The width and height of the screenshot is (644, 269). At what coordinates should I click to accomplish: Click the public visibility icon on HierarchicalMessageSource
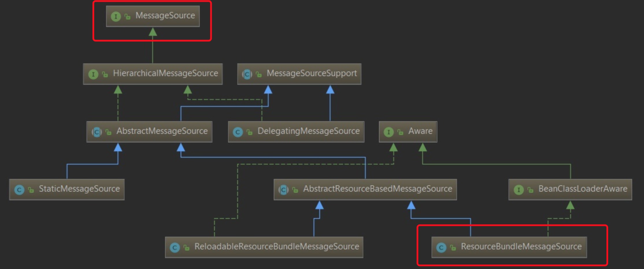point(105,74)
